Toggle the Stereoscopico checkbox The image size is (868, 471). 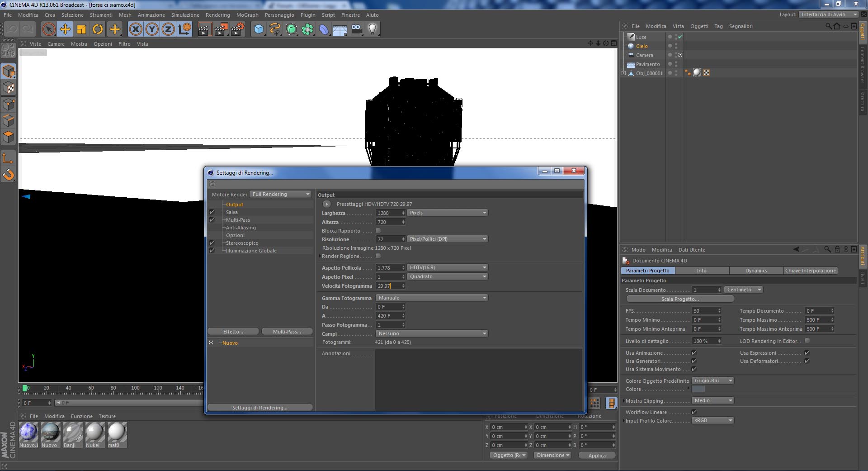212,243
